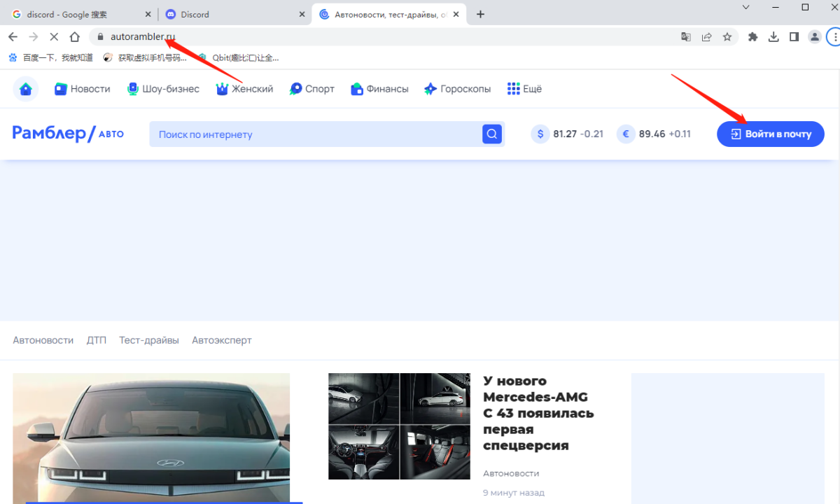Select the Автоновости browser tab
Image resolution: width=840 pixels, height=504 pixels.
(x=390, y=14)
